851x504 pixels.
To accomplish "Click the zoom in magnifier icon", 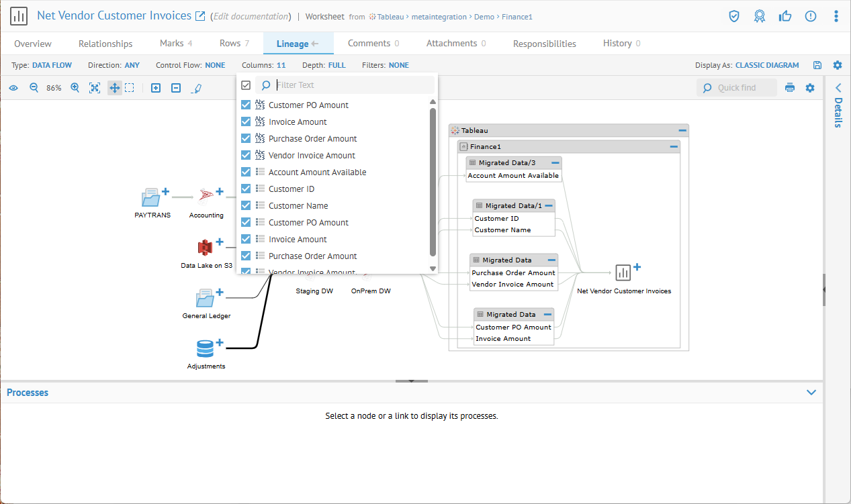I will click(75, 88).
